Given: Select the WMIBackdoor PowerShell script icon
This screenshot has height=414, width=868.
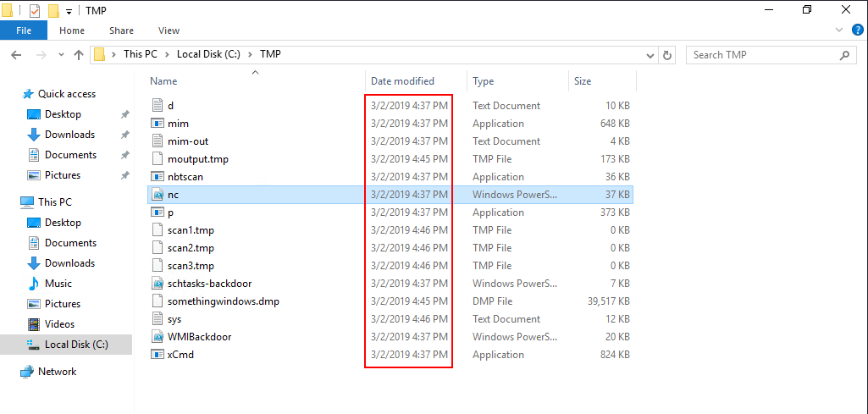Looking at the screenshot, I should tap(157, 337).
